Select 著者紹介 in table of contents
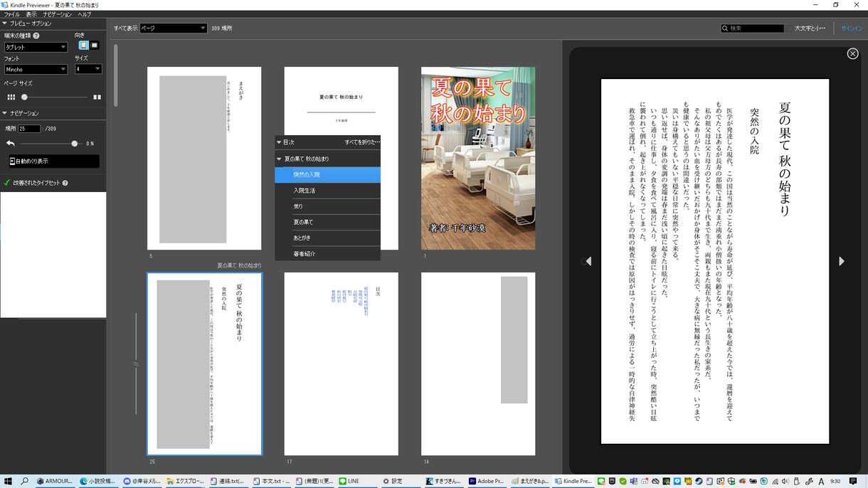Viewport: 868px width, 488px height. point(327,253)
